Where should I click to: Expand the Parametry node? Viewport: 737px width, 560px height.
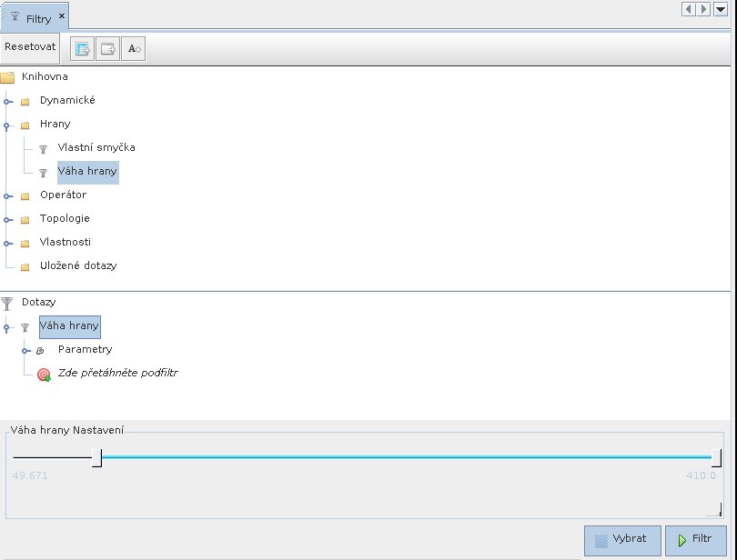coord(25,351)
